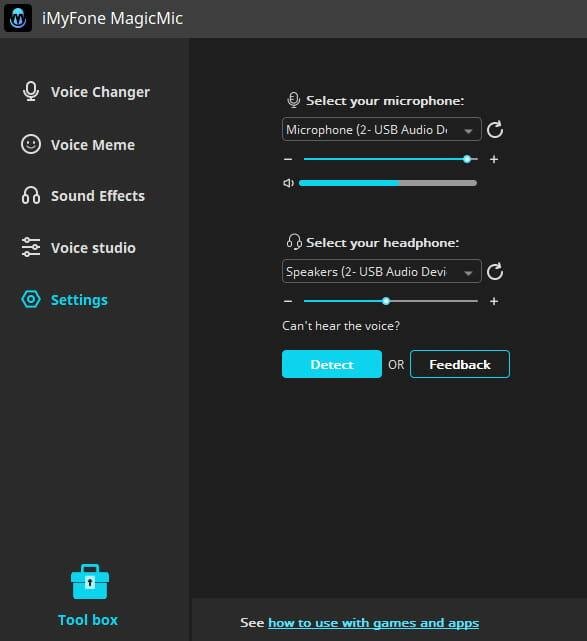The image size is (587, 641).
Task: Click the microphone volume slider handle
Action: [x=467, y=159]
